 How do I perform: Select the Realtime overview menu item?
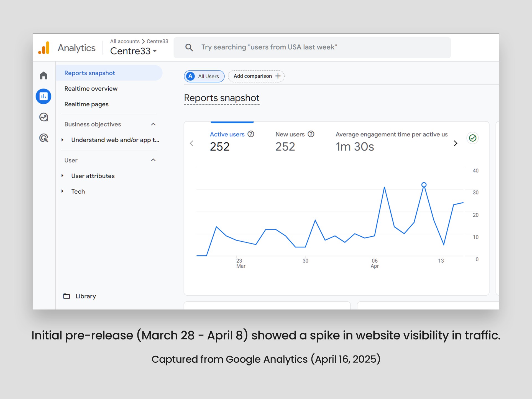[91, 89]
